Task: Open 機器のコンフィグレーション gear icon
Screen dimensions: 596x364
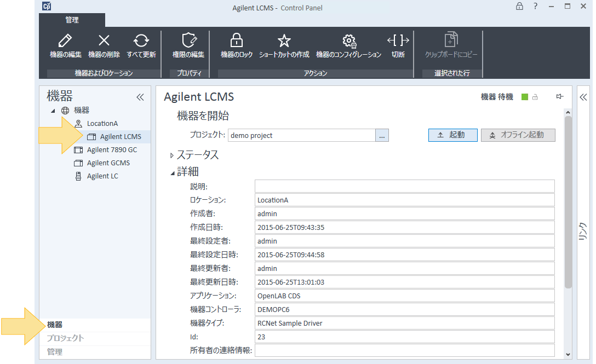Action: (x=349, y=41)
